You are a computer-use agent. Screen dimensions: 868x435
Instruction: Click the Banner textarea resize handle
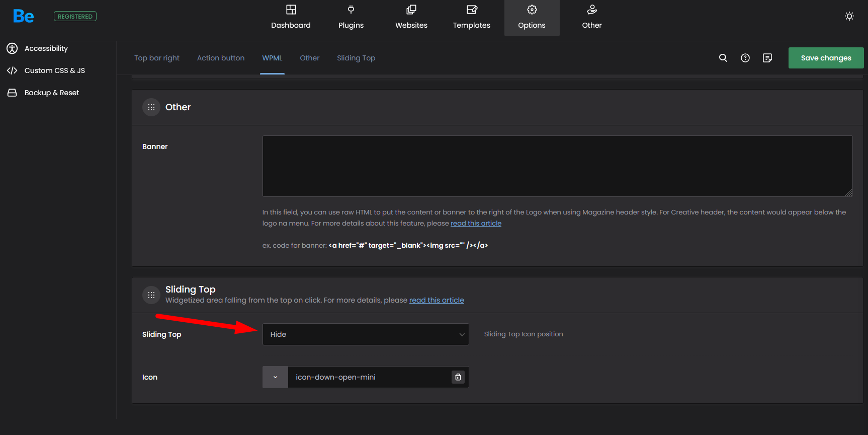point(849,193)
